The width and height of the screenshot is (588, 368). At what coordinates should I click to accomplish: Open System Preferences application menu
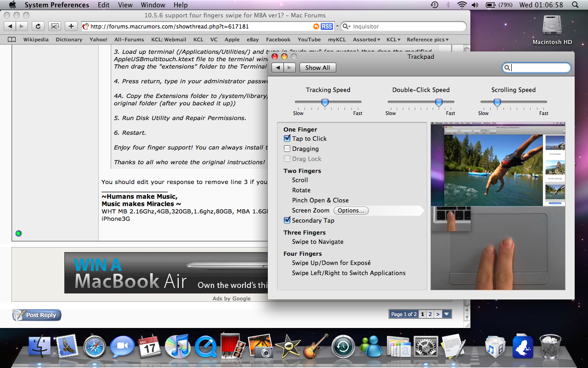point(57,5)
